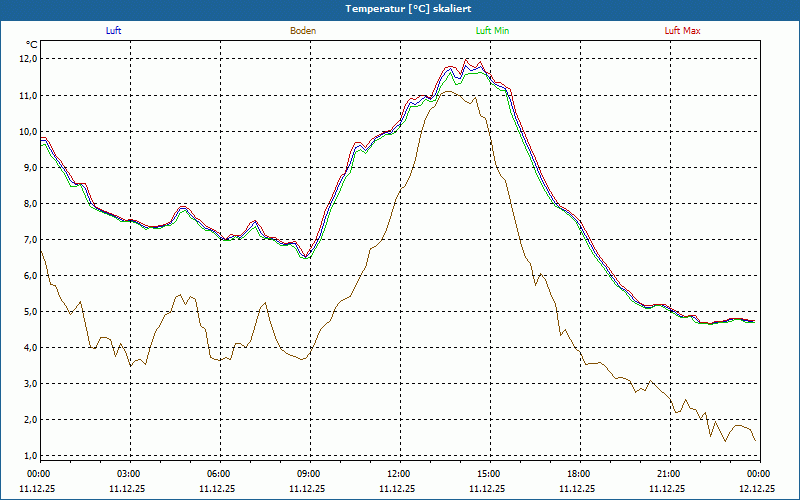
Task: Select the plain Luft legend label
Action: (114, 31)
